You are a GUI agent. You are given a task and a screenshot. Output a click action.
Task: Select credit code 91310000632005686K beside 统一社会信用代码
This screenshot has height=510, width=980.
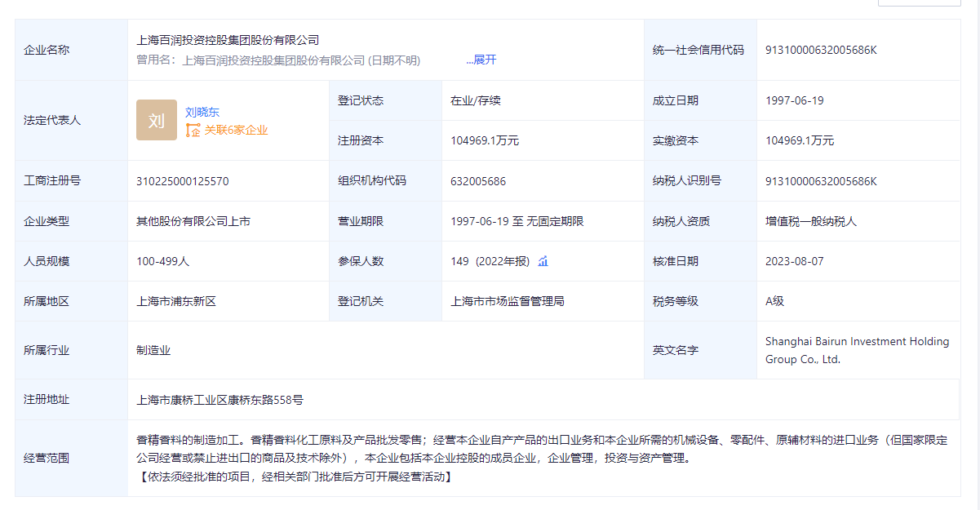821,49
